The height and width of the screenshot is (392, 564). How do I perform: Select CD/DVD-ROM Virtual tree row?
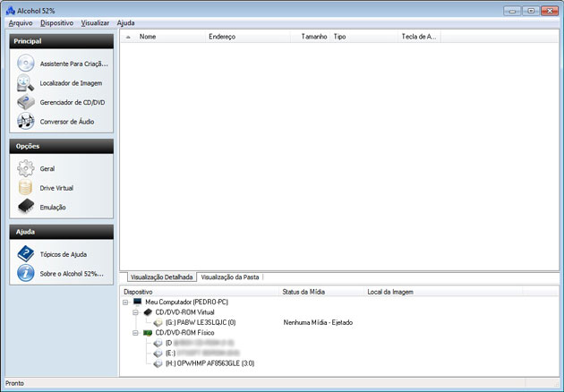(x=184, y=312)
